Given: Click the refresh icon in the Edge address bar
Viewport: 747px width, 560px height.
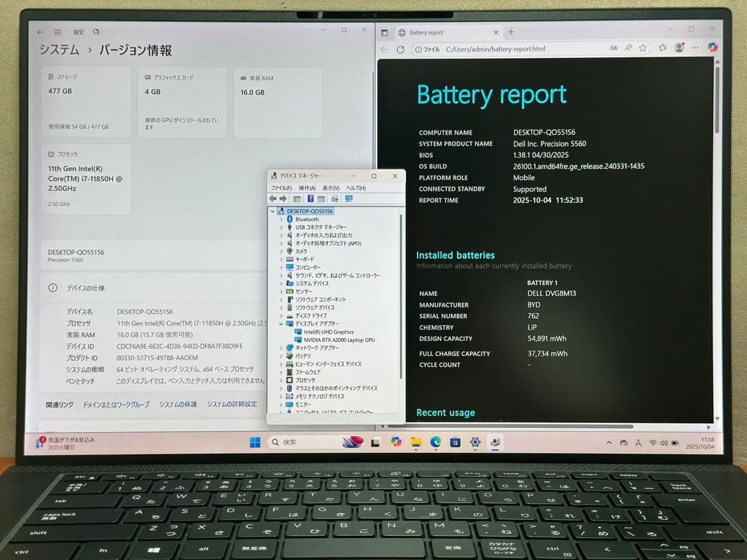Looking at the screenshot, I should click(400, 48).
